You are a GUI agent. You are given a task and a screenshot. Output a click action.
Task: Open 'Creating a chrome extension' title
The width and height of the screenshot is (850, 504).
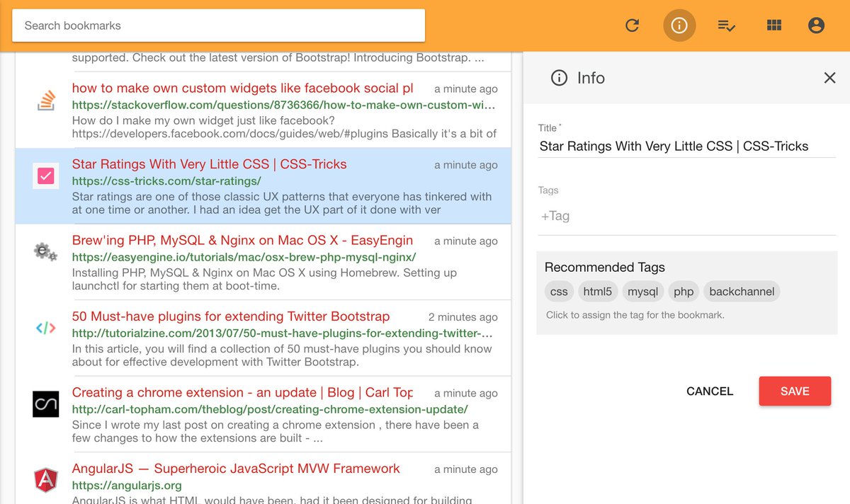coord(243,393)
